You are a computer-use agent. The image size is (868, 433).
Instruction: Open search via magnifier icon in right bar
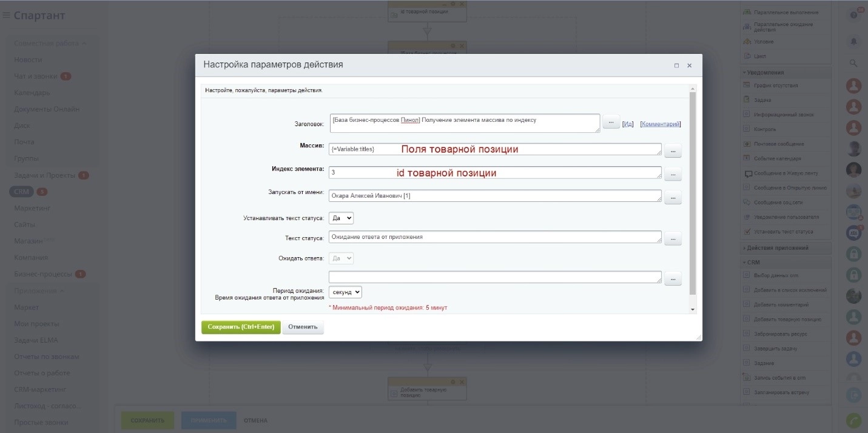853,63
